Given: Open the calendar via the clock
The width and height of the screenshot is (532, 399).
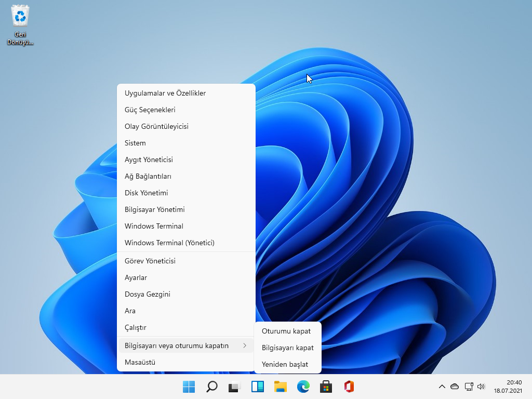Looking at the screenshot, I should pos(510,388).
